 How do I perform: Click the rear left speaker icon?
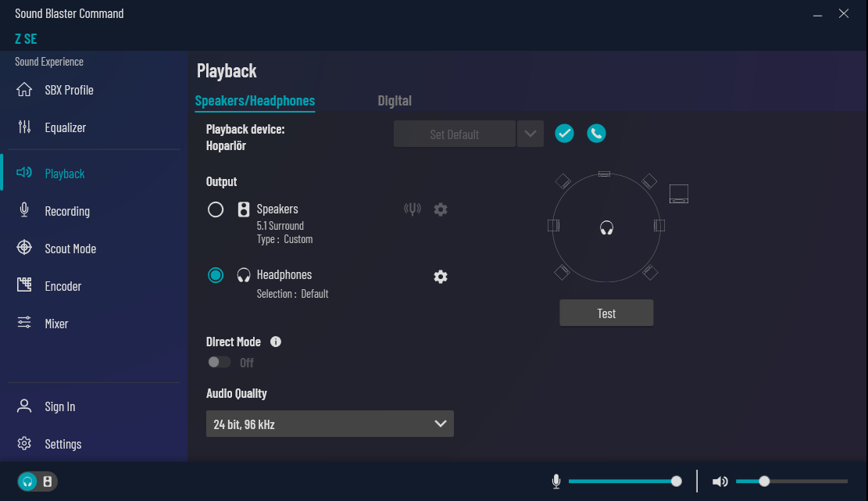[562, 272]
